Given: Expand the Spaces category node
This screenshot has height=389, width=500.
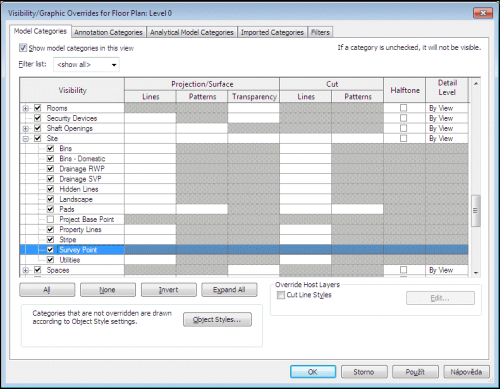Looking at the screenshot, I should 26,270.
